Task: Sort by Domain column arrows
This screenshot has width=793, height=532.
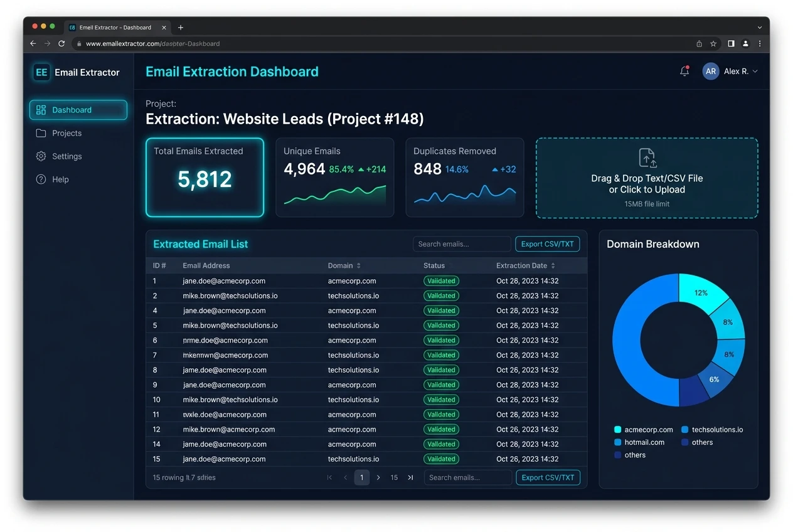Action: [359, 266]
